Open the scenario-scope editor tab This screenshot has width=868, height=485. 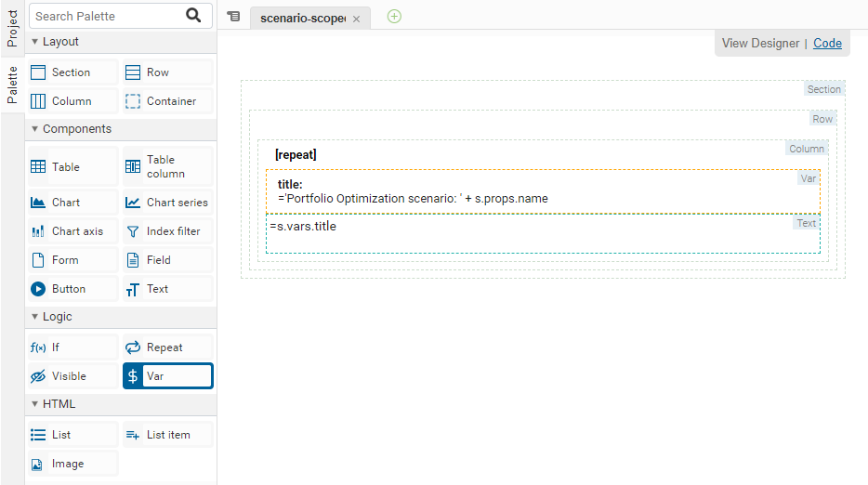pyautogui.click(x=303, y=19)
